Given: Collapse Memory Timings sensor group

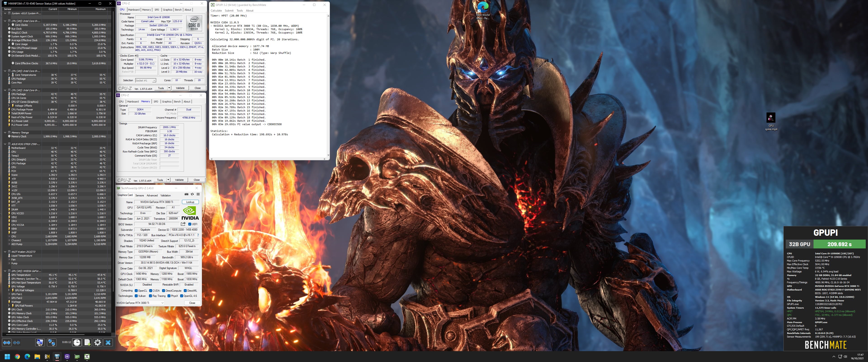Looking at the screenshot, I should coord(5,133).
